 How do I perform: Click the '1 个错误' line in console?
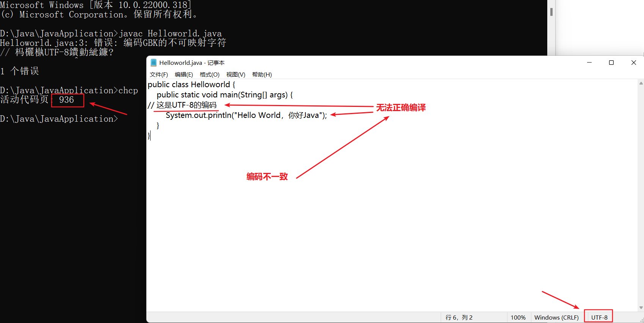pos(20,71)
